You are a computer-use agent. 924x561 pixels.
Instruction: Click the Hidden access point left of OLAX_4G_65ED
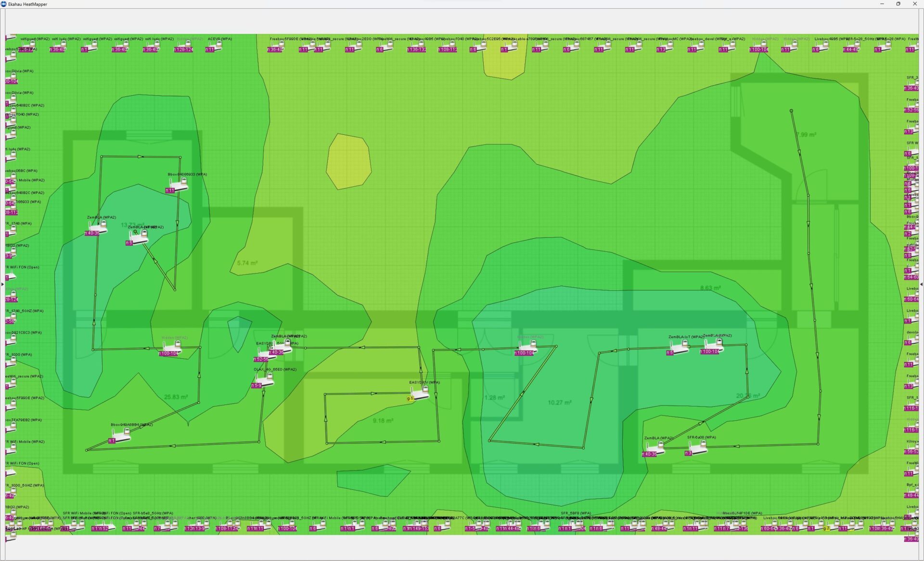(x=172, y=348)
